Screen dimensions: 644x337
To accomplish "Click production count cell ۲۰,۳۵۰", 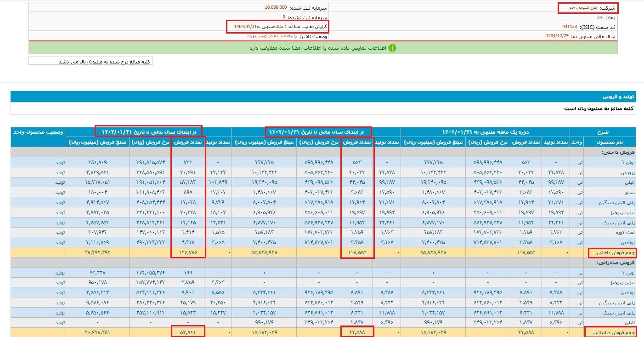I will (x=218, y=303).
